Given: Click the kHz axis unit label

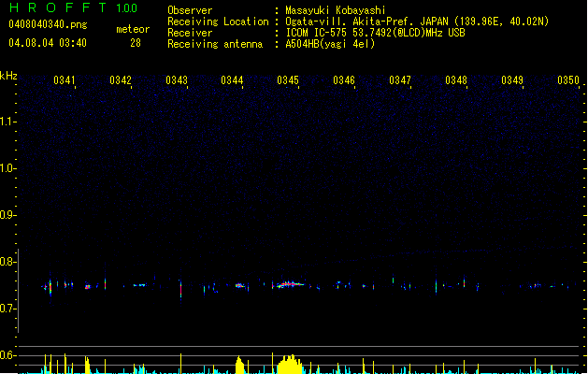Looking at the screenshot, I should (x=8, y=76).
